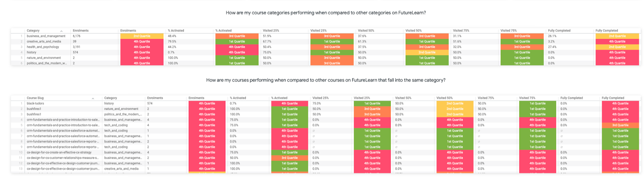Select the black-tudors course row
The width and height of the screenshot is (644, 178).
tap(35, 103)
